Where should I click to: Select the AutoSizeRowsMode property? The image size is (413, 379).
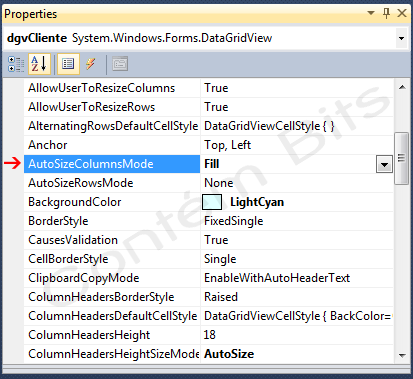(112, 183)
